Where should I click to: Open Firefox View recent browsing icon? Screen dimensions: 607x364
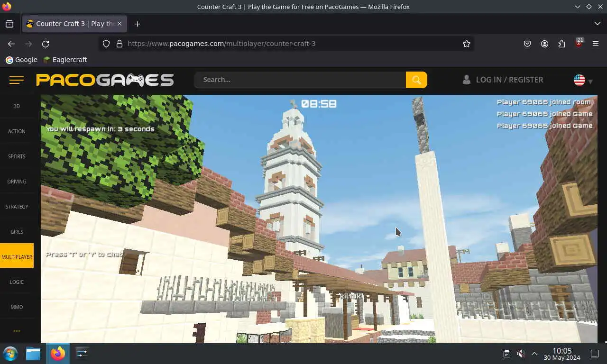(x=9, y=24)
